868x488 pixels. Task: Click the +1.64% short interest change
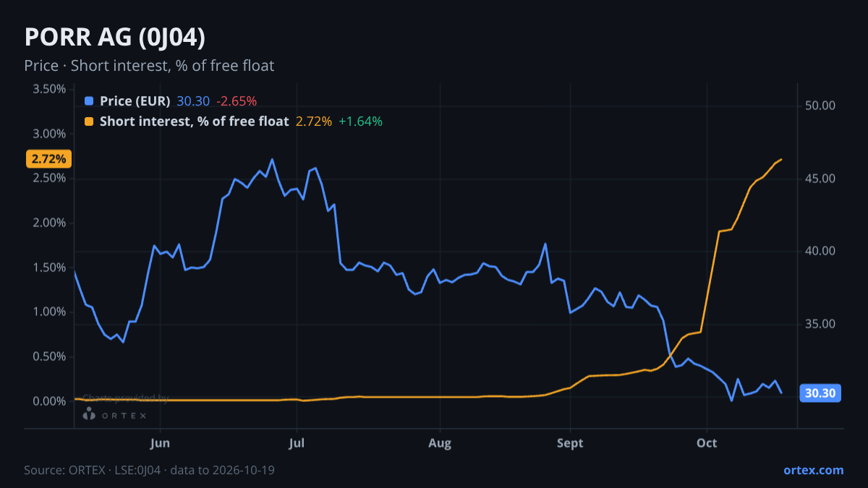pyautogui.click(x=360, y=121)
